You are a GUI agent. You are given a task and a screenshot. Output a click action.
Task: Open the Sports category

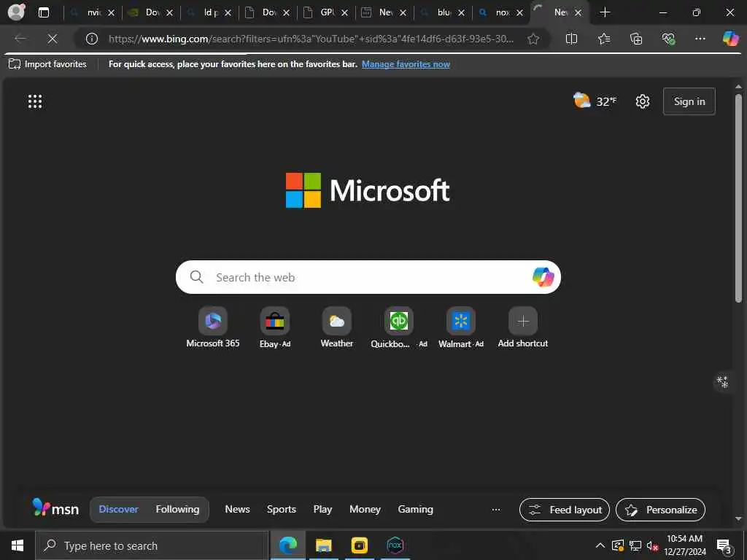(x=281, y=509)
